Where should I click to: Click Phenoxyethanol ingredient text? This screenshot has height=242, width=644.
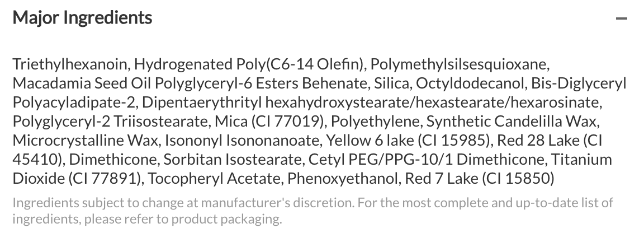coord(343,178)
